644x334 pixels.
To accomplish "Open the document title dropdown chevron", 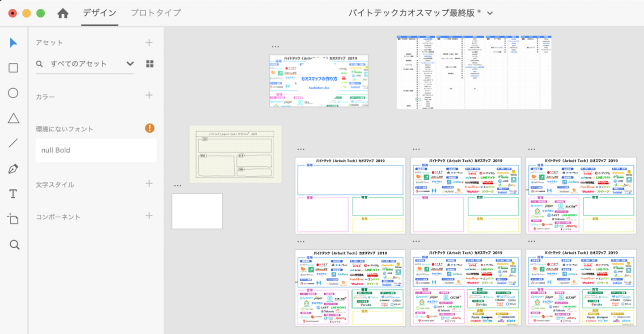I will tap(490, 13).
